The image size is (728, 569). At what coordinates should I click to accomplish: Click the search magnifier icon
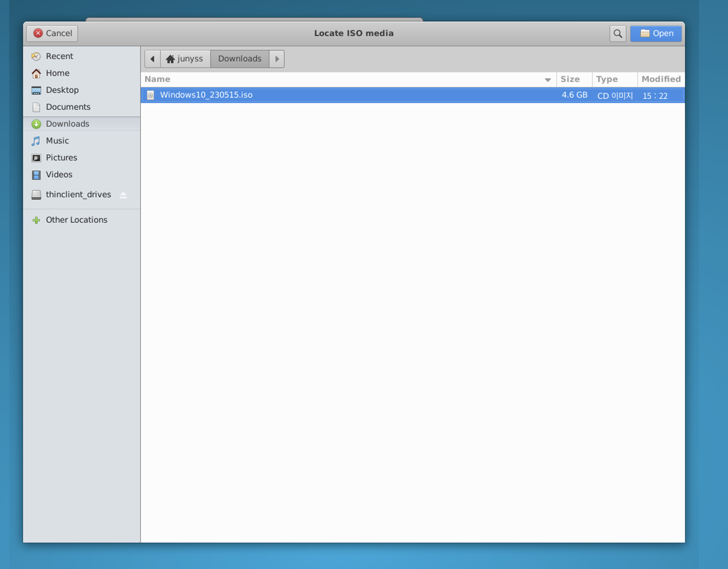[x=617, y=34]
